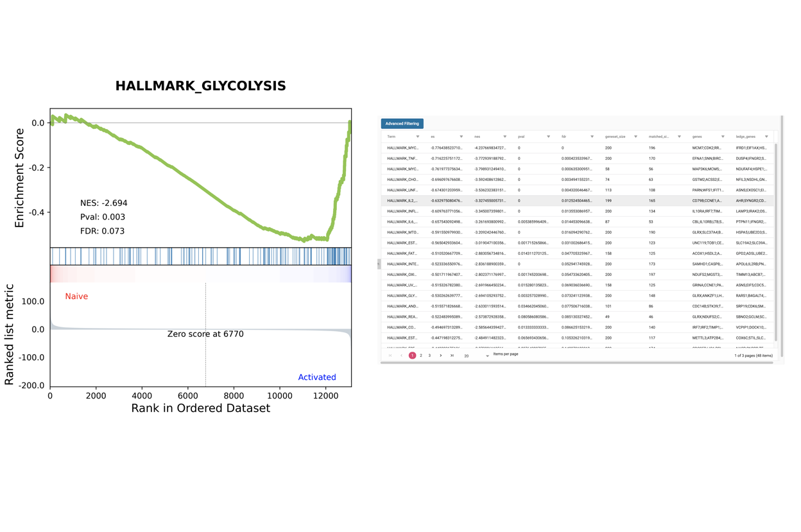Open filter menu for pval column
Image resolution: width=801 pixels, height=532 pixels.
click(549, 137)
